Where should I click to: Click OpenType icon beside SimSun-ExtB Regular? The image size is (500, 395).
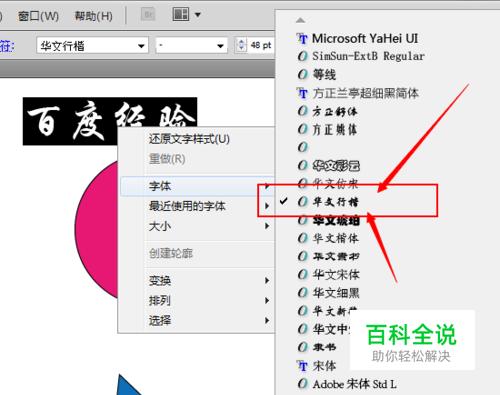[x=302, y=56]
